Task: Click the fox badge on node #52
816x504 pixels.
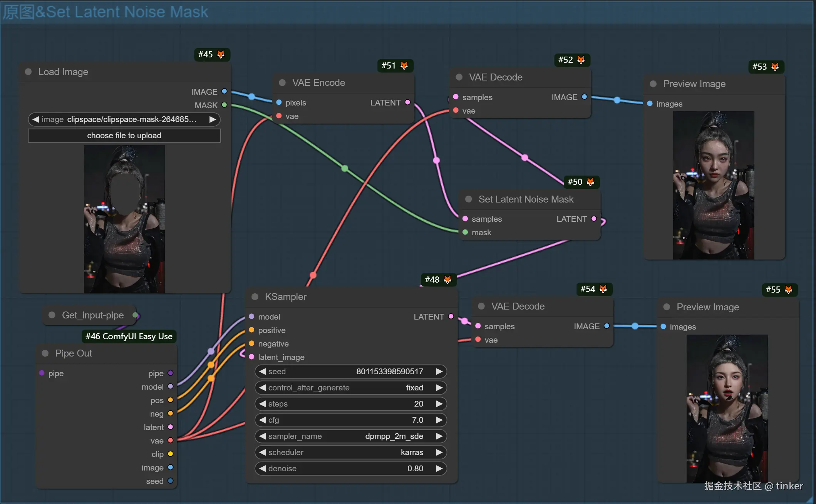Action: pos(581,60)
